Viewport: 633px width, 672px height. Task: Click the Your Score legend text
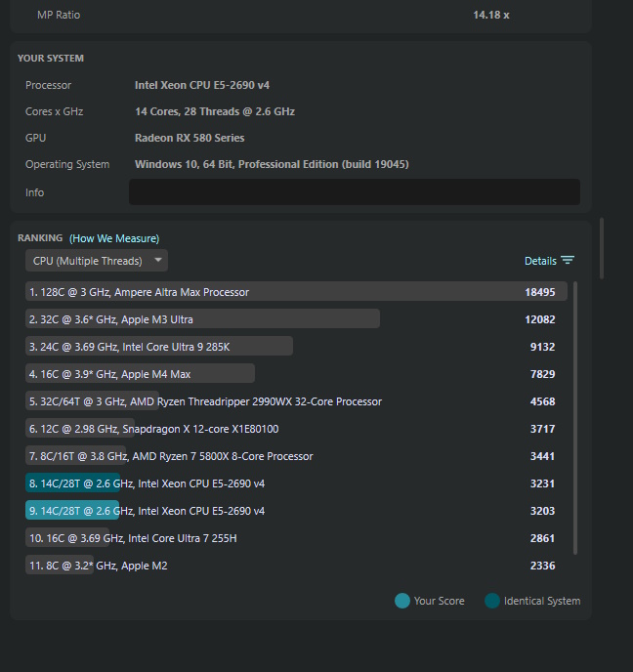[x=439, y=601]
